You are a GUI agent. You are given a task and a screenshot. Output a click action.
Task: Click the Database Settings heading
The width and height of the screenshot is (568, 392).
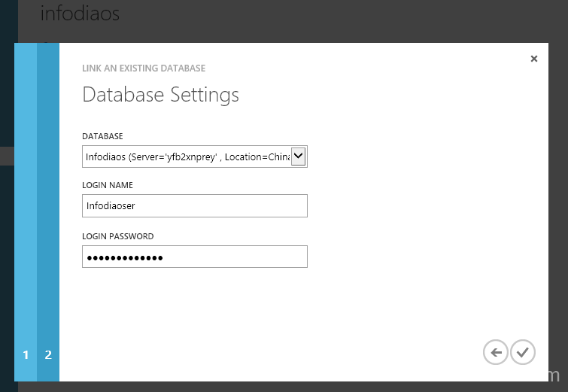coord(160,95)
